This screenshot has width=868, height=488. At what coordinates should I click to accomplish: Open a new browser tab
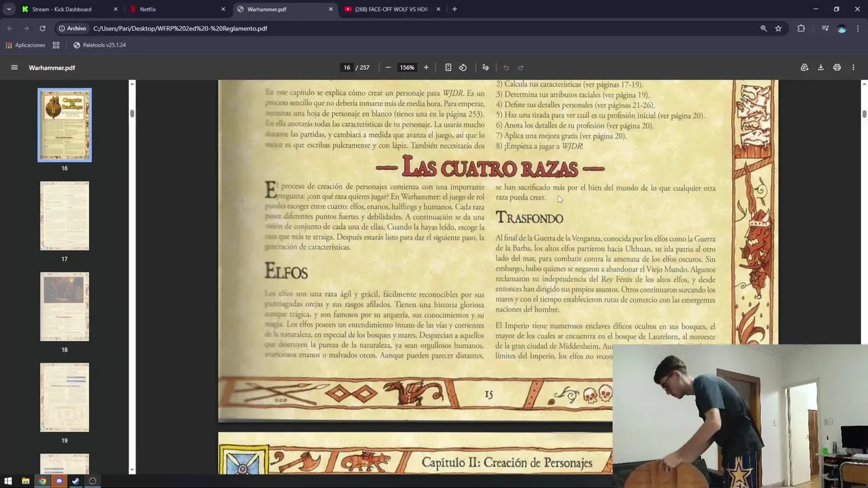tap(454, 9)
